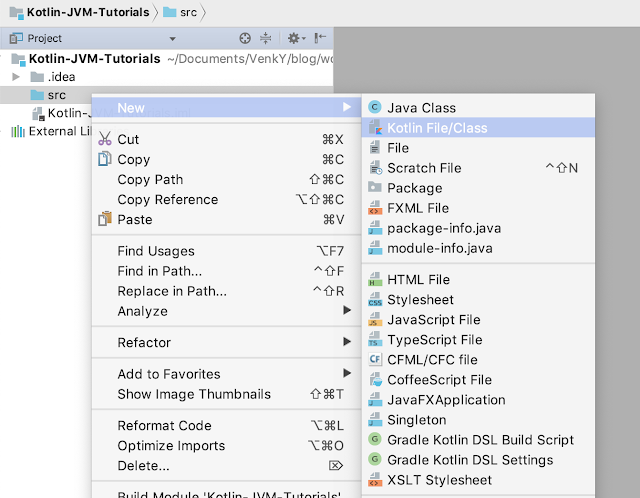Click the Singleton template icon
Image resolution: width=640 pixels, height=498 pixels.
(375, 420)
